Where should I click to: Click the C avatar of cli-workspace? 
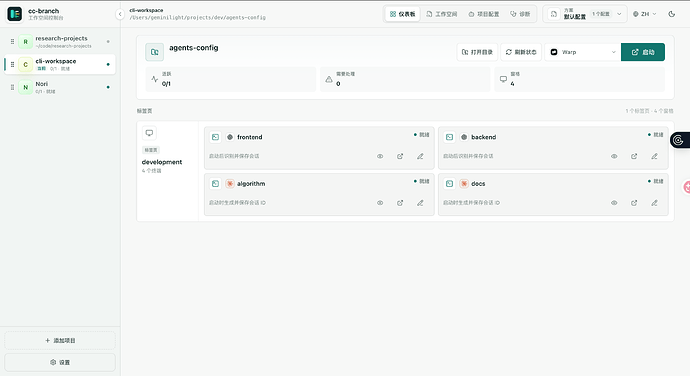point(26,65)
